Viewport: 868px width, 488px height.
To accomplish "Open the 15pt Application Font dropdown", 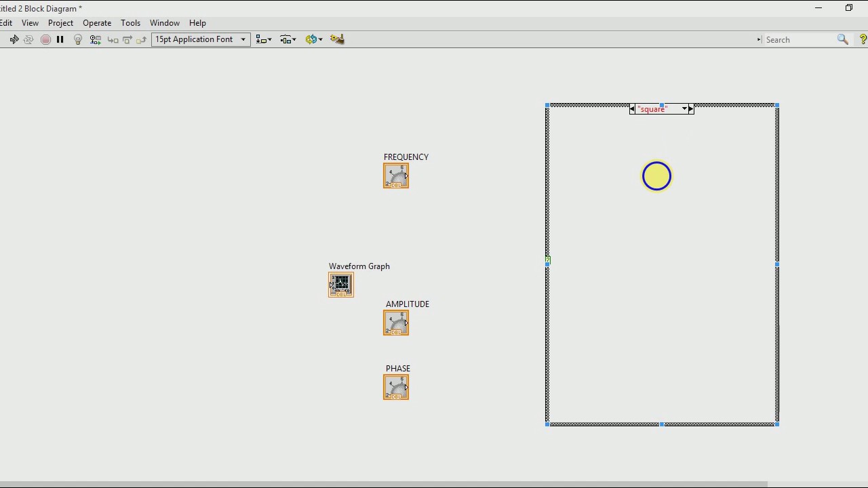I will (x=201, y=39).
